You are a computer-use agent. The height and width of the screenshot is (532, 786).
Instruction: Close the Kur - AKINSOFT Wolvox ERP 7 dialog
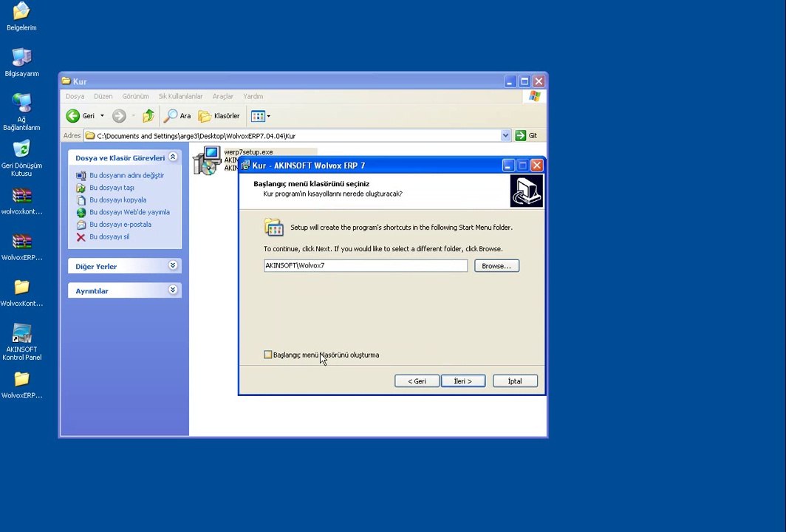(536, 165)
